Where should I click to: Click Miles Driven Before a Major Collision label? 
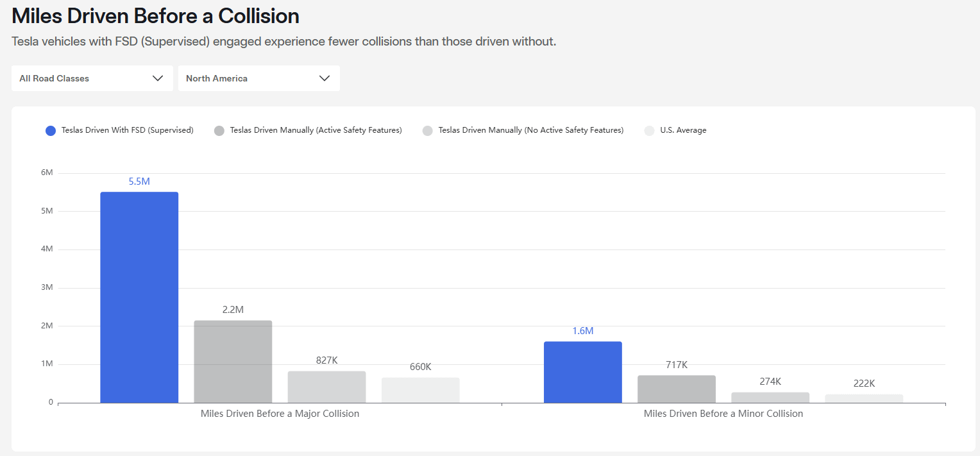(x=280, y=414)
